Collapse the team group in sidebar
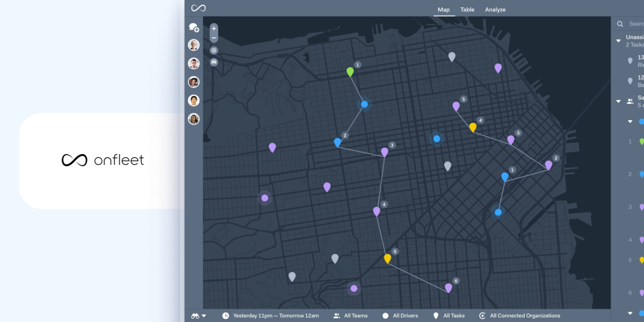 coord(618,101)
